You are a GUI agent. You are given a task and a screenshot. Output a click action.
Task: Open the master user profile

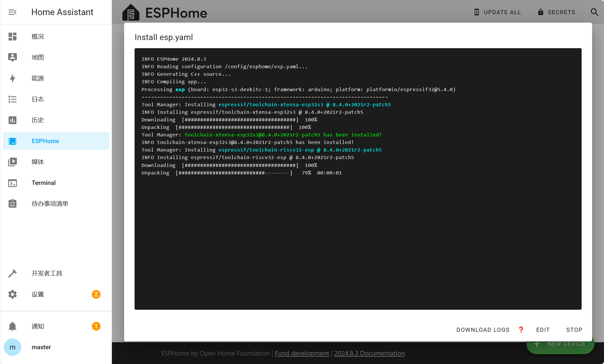point(41,347)
